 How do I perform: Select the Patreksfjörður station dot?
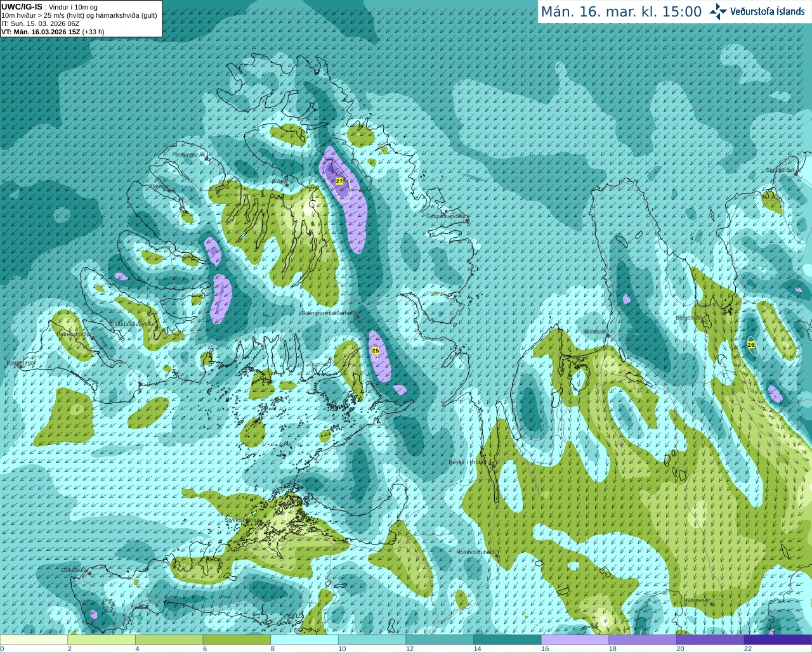pos(93,337)
